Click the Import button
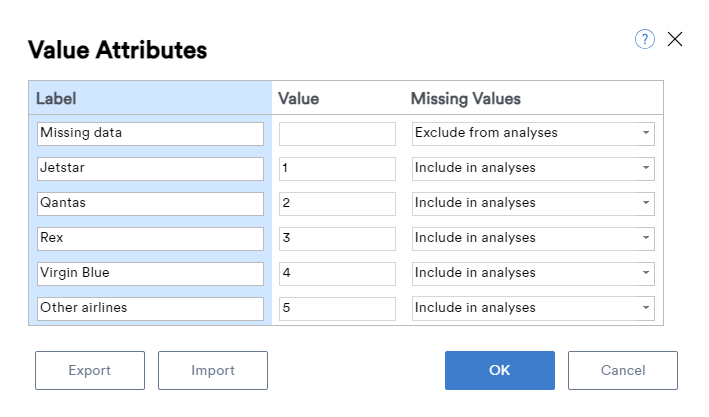Image resolution: width=709 pixels, height=417 pixels. 213,370
